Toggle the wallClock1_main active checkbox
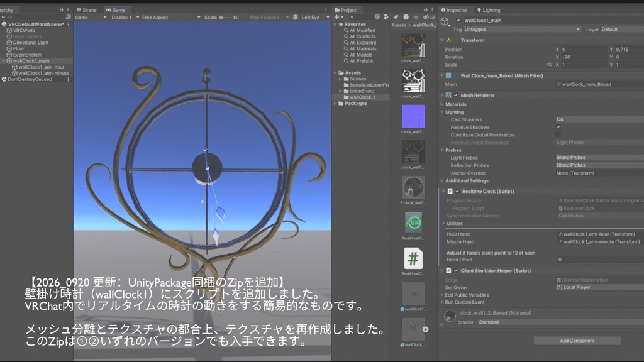 (x=458, y=20)
